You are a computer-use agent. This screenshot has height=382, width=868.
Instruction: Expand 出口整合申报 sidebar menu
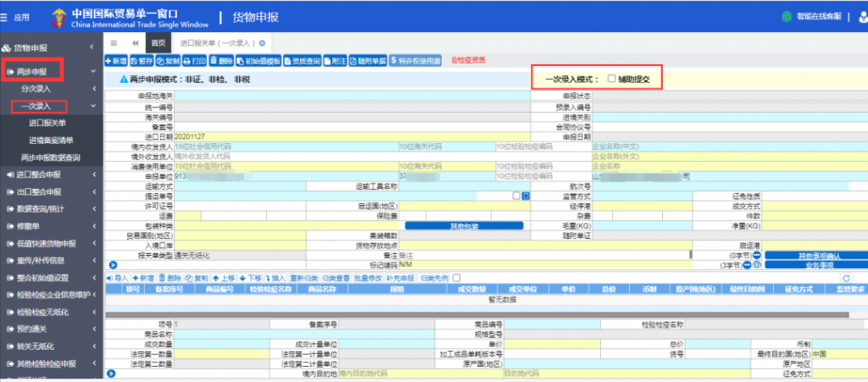click(52, 191)
